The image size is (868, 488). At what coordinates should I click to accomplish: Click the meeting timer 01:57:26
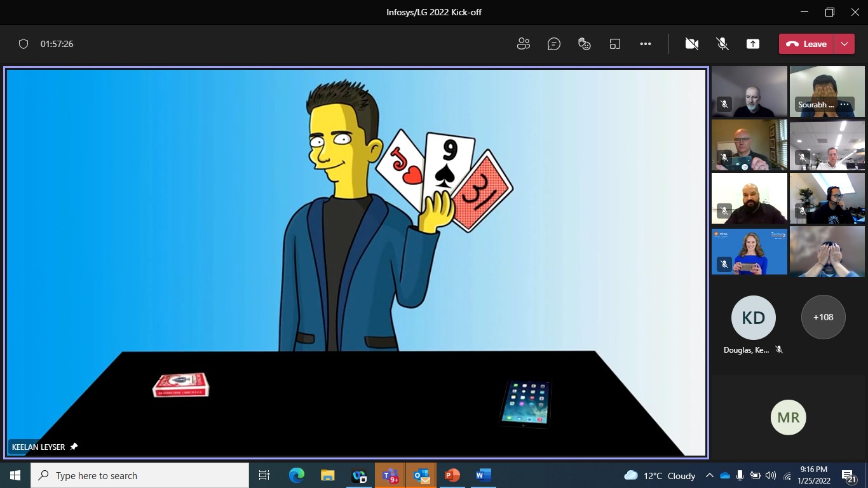(x=57, y=44)
